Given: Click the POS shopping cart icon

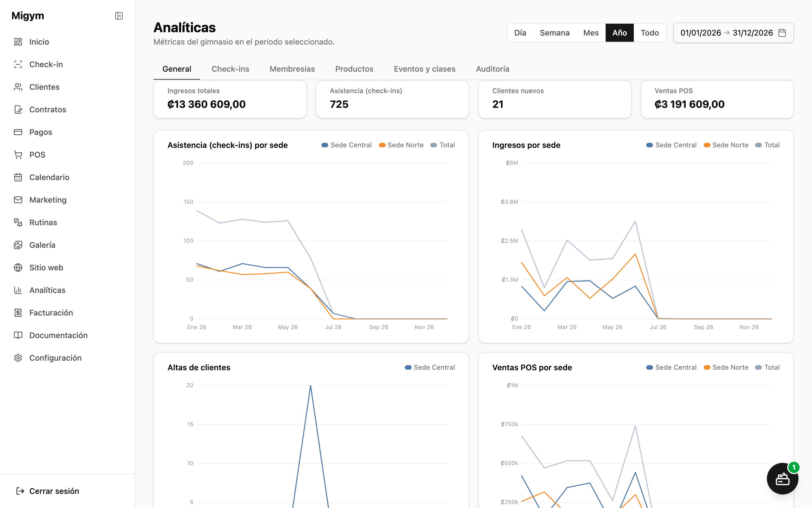Looking at the screenshot, I should click(18, 155).
